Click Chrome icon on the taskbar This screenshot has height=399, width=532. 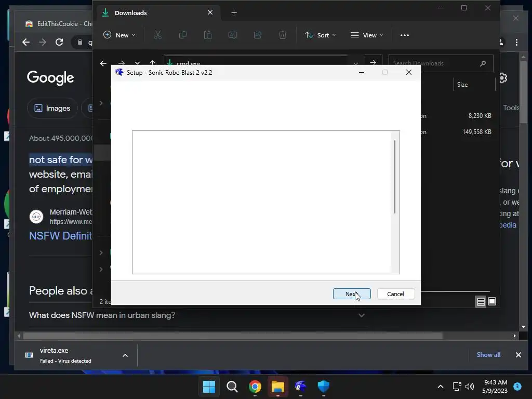point(255,387)
